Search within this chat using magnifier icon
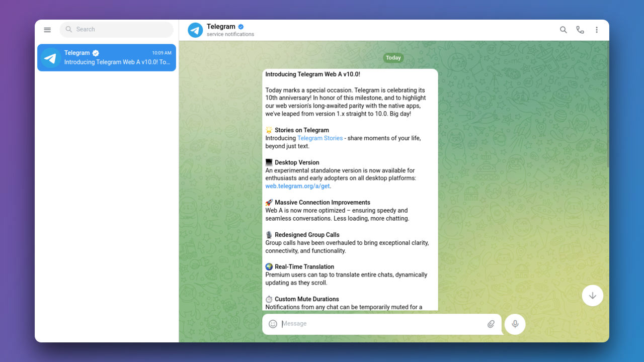Screen dimensions: 644x362 tap(563, 30)
